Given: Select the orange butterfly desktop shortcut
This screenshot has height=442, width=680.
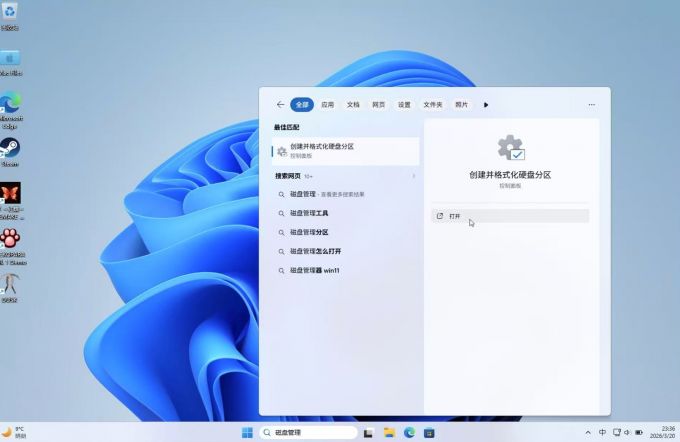Looking at the screenshot, I should click(x=10, y=201).
